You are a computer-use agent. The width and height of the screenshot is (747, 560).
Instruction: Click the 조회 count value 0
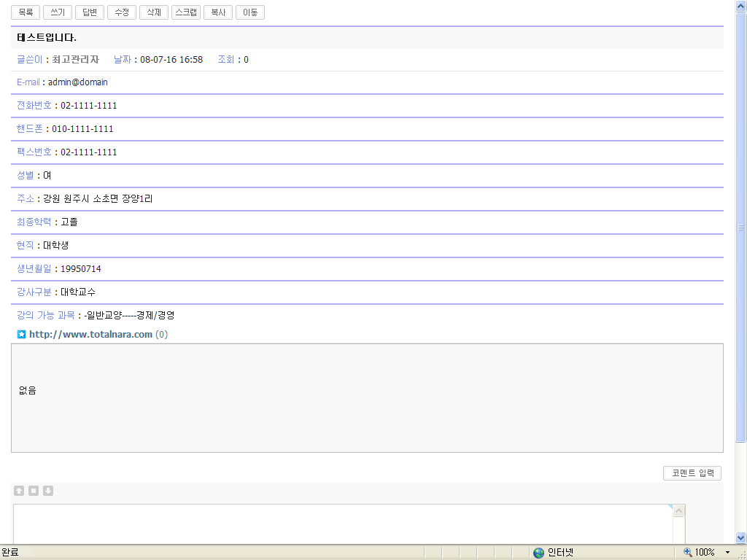[x=247, y=60]
